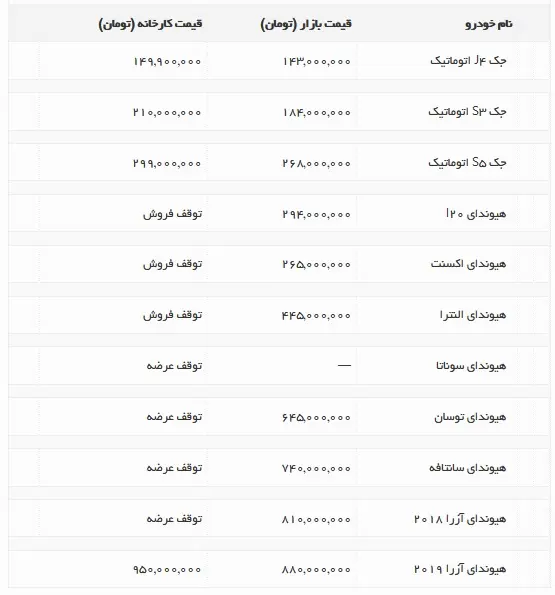Click factory price 950,000,000 for آزرا 2019

tap(167, 570)
